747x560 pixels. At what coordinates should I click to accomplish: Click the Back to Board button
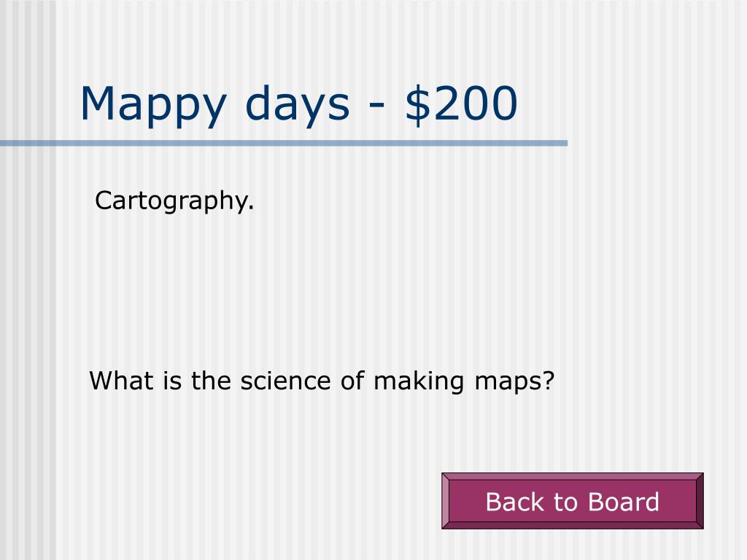[572, 500]
